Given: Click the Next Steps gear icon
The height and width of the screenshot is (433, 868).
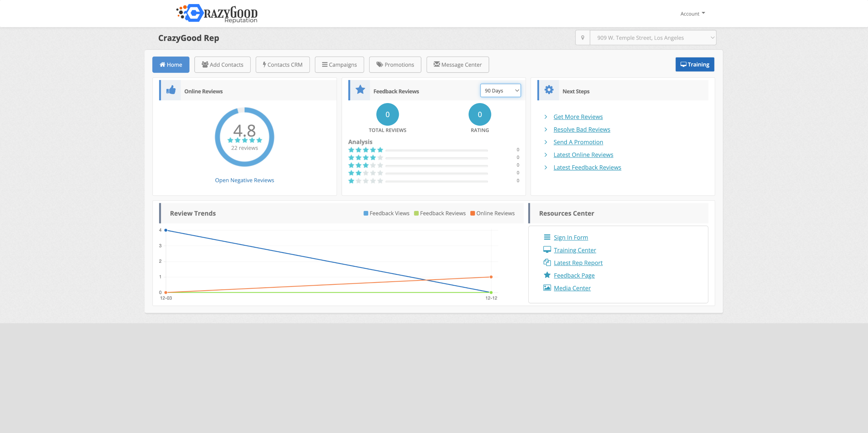Looking at the screenshot, I should click(x=549, y=90).
